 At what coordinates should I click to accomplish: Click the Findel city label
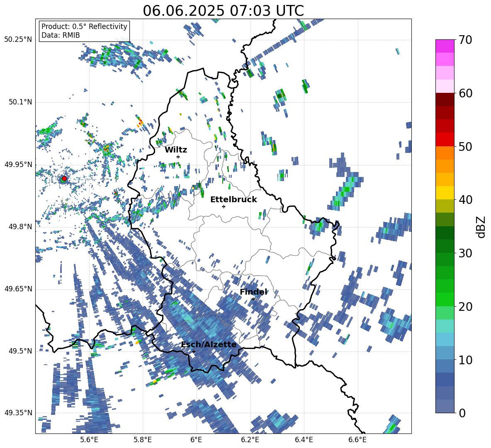tap(253, 292)
